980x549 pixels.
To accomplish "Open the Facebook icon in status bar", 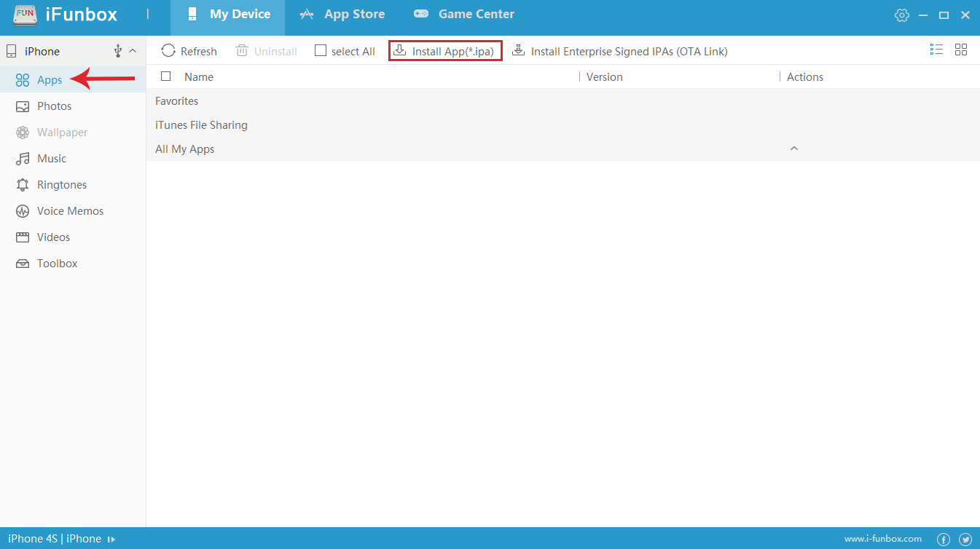I will pyautogui.click(x=944, y=540).
